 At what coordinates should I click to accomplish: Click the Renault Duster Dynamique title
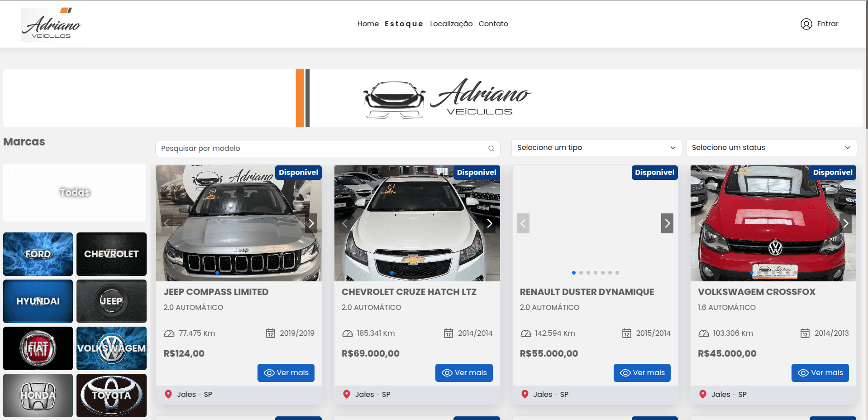587,292
